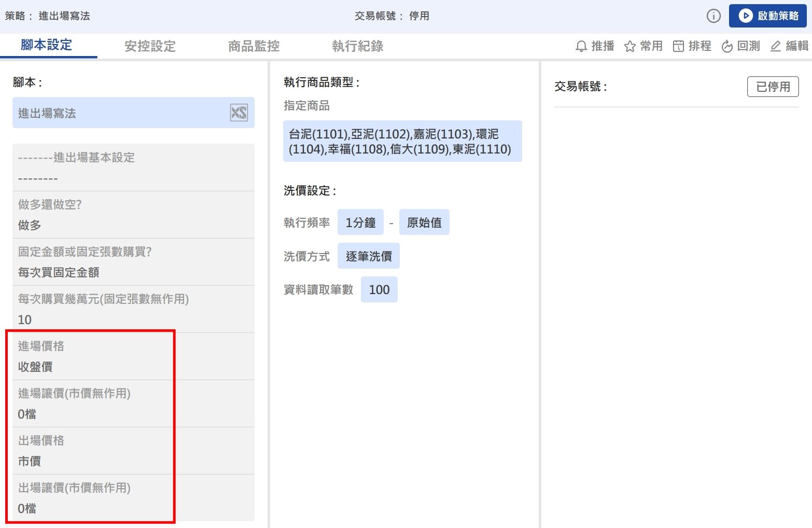
Task: View the 執行紀錄 tab
Action: tap(357, 46)
